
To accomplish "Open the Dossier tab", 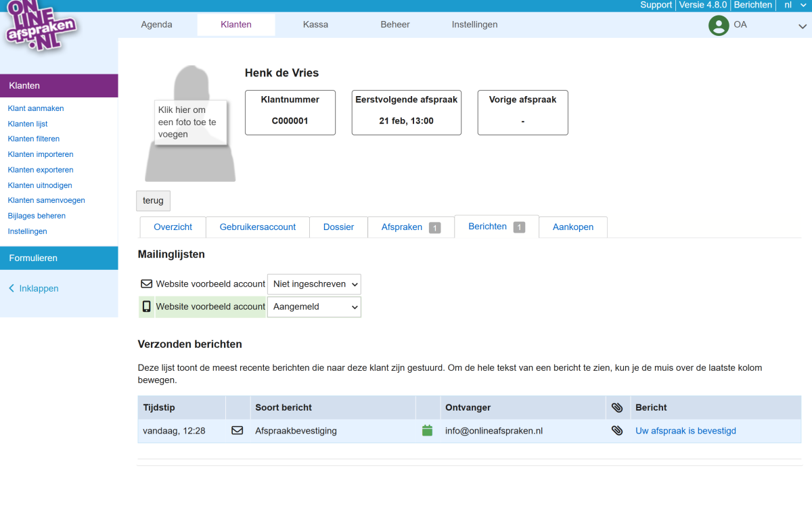I will click(x=338, y=227).
